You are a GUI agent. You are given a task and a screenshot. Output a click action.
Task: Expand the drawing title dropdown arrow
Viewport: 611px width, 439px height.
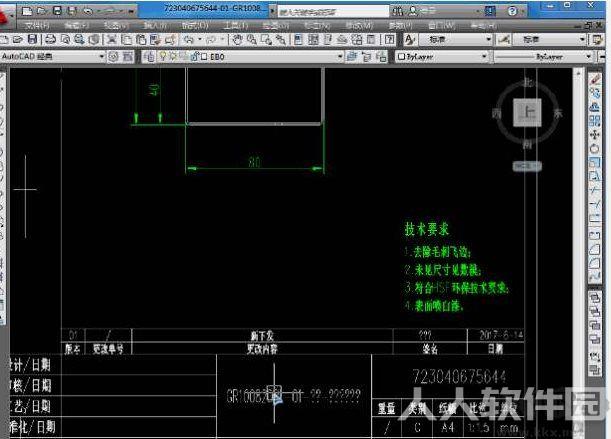[272, 11]
